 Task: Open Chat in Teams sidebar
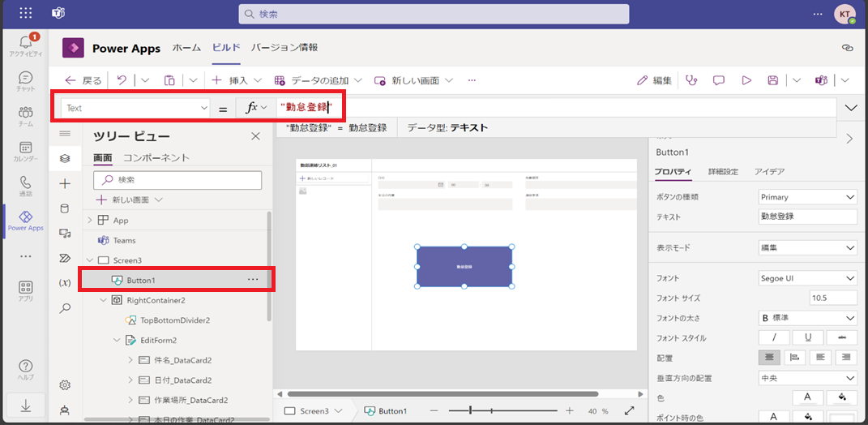(x=25, y=81)
